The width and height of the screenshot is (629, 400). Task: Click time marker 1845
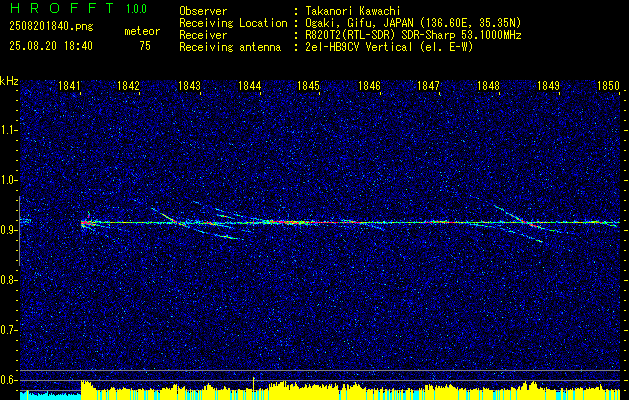point(308,86)
